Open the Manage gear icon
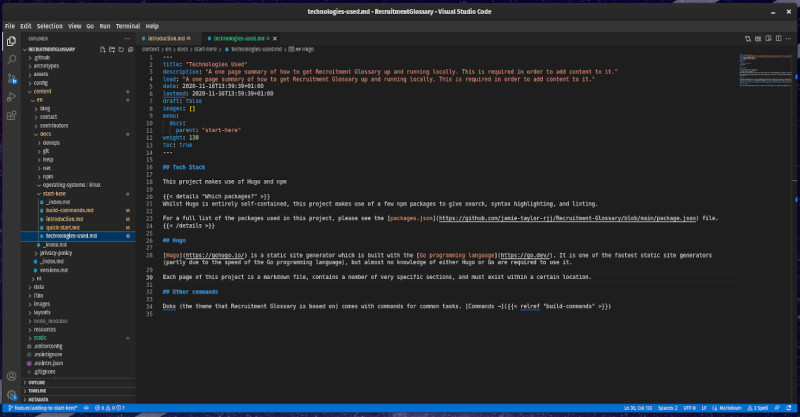 point(11,395)
